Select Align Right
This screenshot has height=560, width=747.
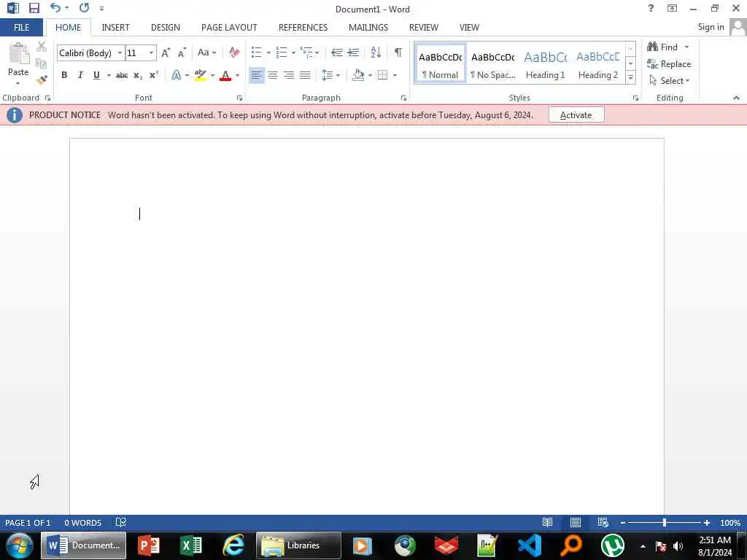point(289,75)
